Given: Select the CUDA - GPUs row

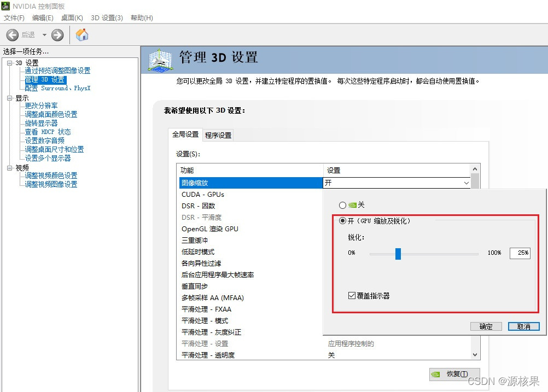Looking at the screenshot, I should pyautogui.click(x=250, y=194).
